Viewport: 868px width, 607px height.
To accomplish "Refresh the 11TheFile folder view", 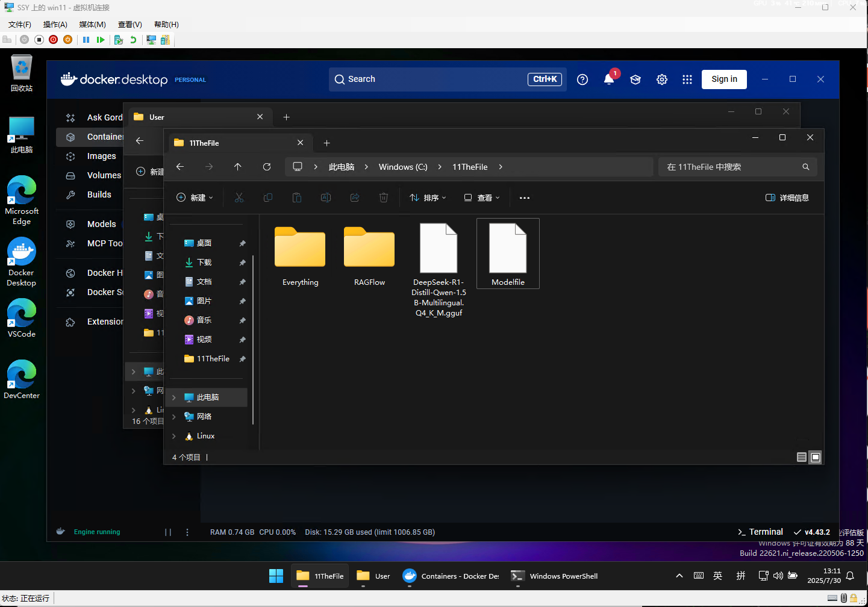I will click(267, 167).
